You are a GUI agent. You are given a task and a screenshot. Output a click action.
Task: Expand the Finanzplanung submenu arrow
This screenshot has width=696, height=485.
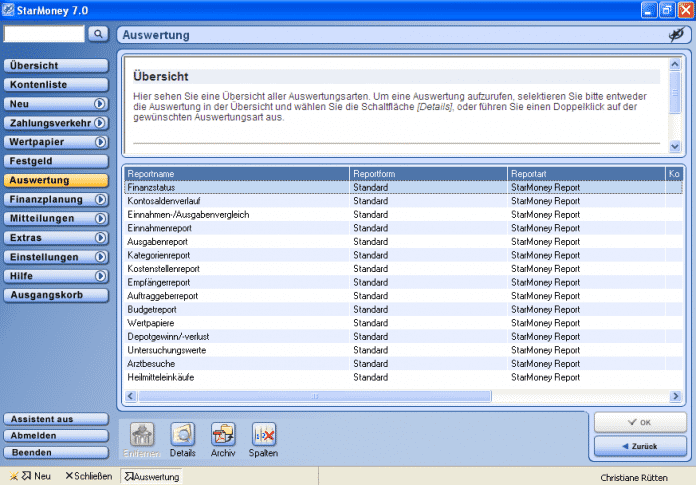coord(100,200)
